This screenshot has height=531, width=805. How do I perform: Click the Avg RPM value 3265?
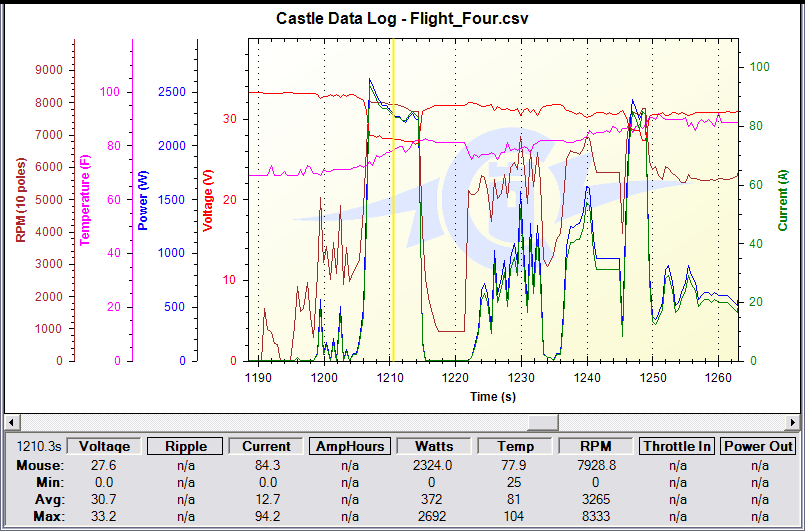click(596, 499)
